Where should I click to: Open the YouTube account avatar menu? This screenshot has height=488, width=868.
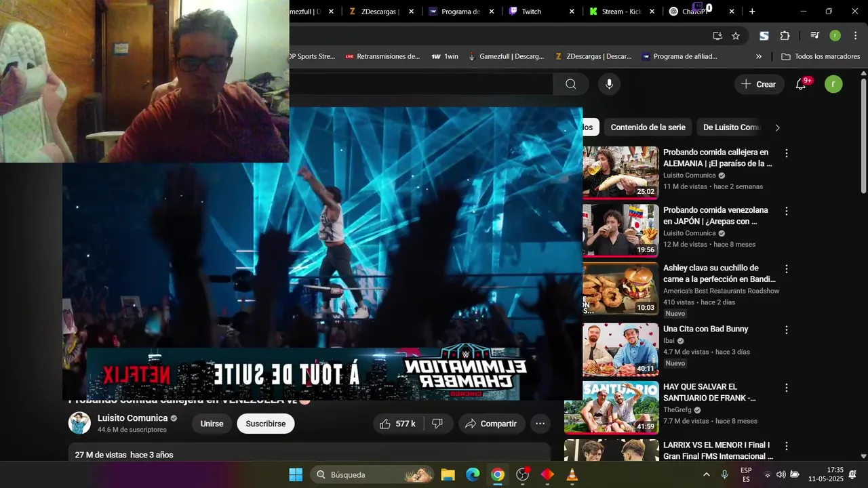click(x=833, y=84)
